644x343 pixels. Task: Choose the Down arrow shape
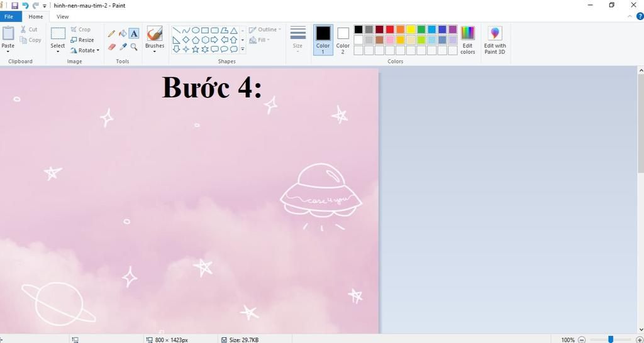176,49
